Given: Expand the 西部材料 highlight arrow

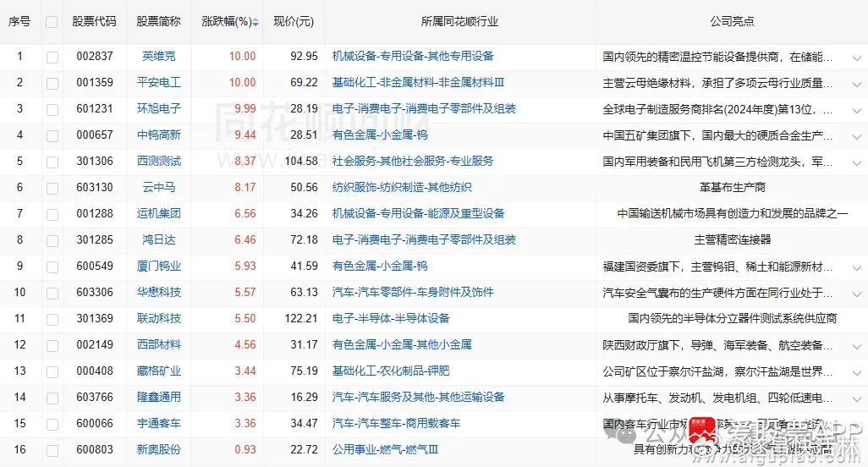Looking at the screenshot, I should click(856, 346).
